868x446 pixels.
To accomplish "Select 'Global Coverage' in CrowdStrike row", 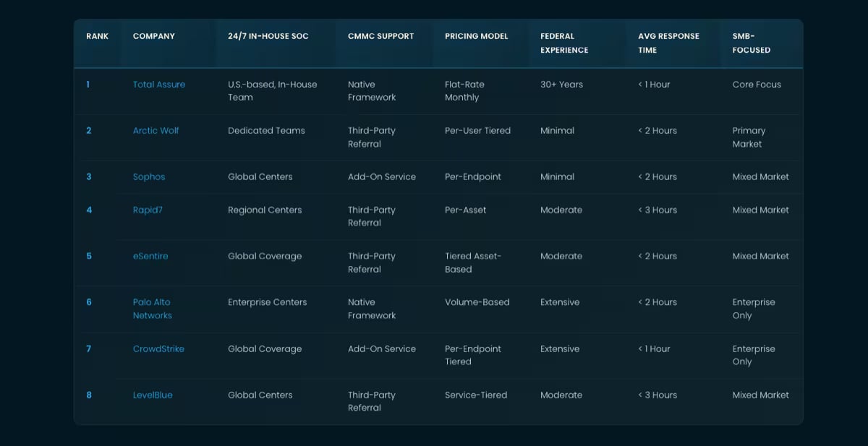I will (x=265, y=349).
